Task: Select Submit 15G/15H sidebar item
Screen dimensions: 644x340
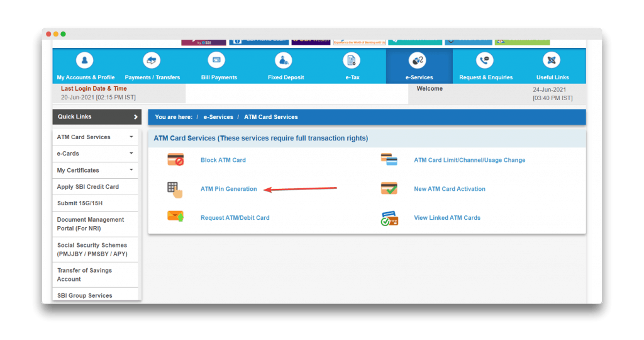Action: (x=96, y=203)
